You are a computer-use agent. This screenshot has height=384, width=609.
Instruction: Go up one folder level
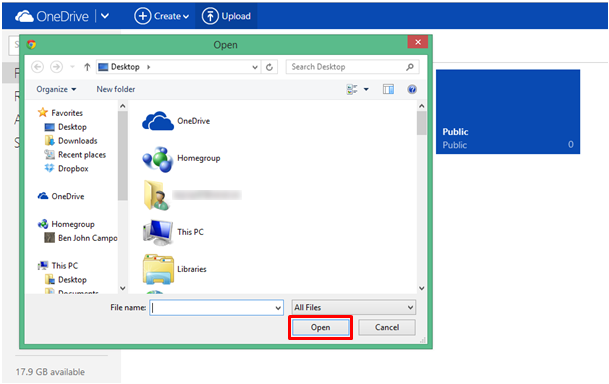coord(87,67)
